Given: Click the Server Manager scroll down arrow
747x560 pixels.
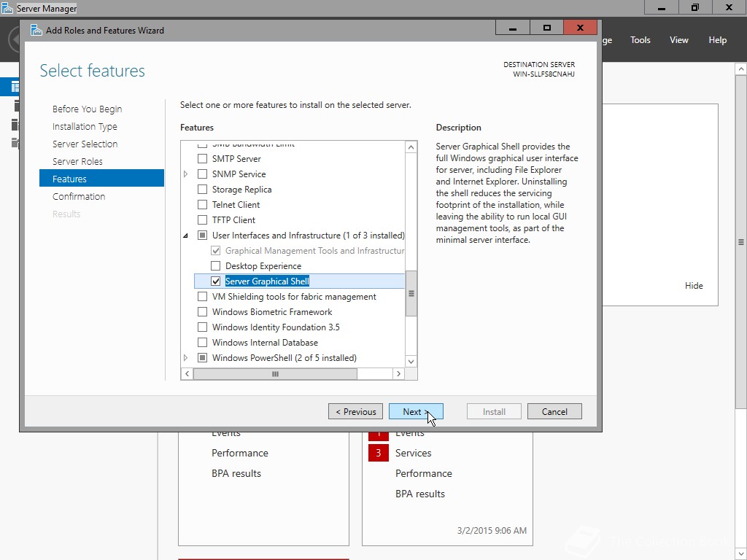Looking at the screenshot, I should (x=741, y=554).
